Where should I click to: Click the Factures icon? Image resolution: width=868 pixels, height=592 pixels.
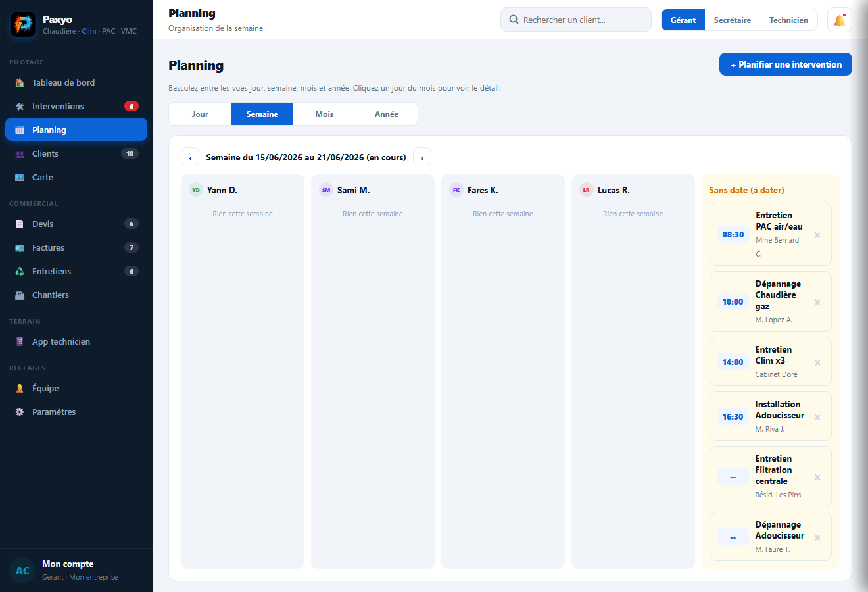coord(20,247)
